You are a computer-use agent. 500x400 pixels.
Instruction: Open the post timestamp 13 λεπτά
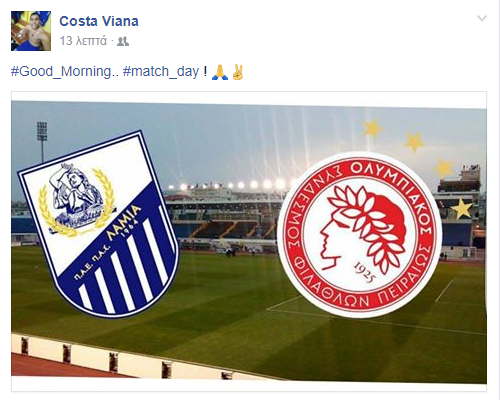pos(83,41)
